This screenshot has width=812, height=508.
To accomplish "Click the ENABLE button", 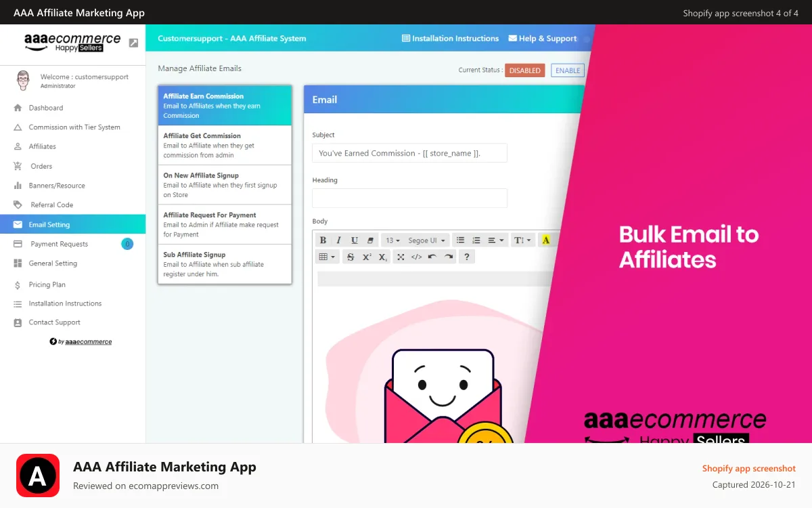I will (x=568, y=70).
